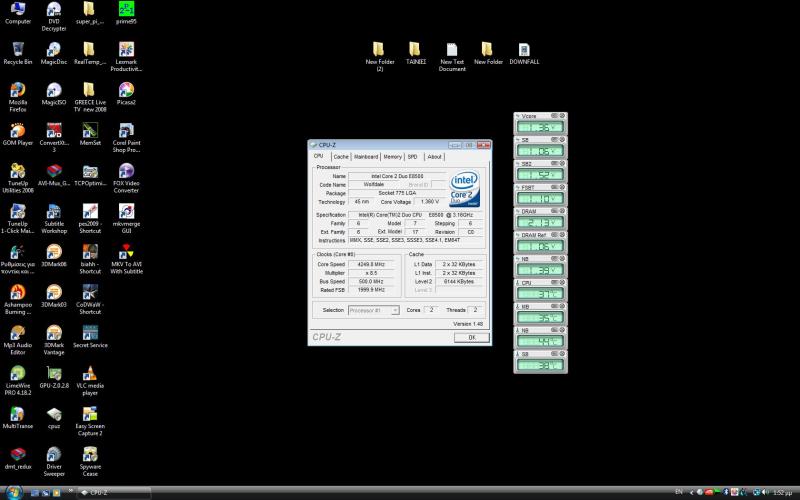Screen dimensions: 800x500
Task: Click the OK button in CPU-Z
Action: [471, 337]
